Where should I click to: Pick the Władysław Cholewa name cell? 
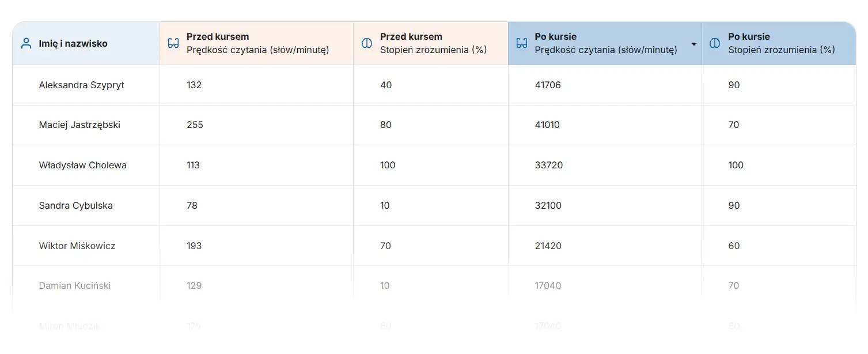(x=83, y=165)
